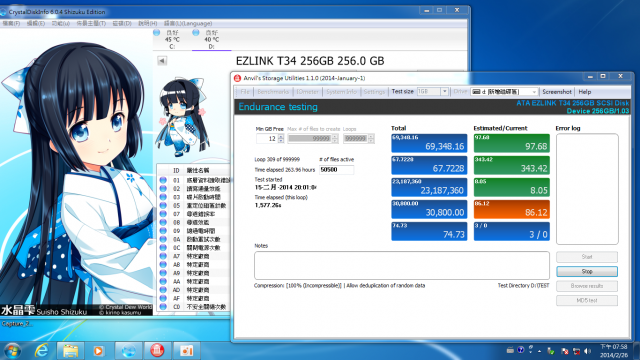
Task: Click the blue help circle tray icon
Action: 520,350
